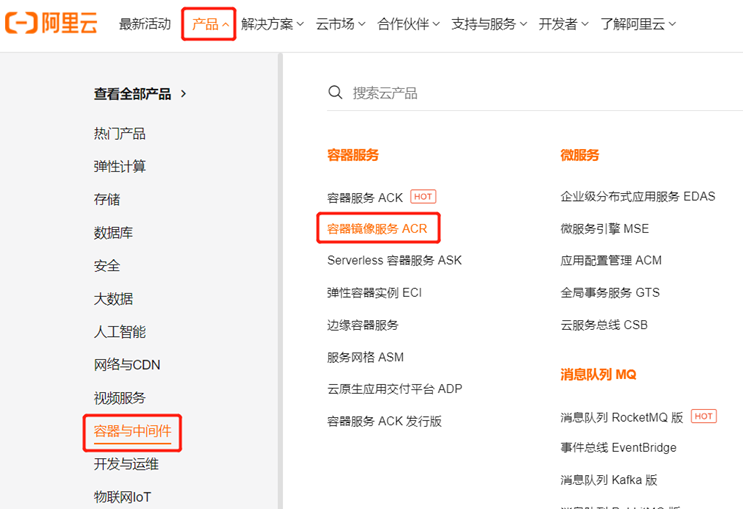The image size is (743, 509).
Task: Open 消息队列 RocketMQ 版
Action: (x=622, y=418)
